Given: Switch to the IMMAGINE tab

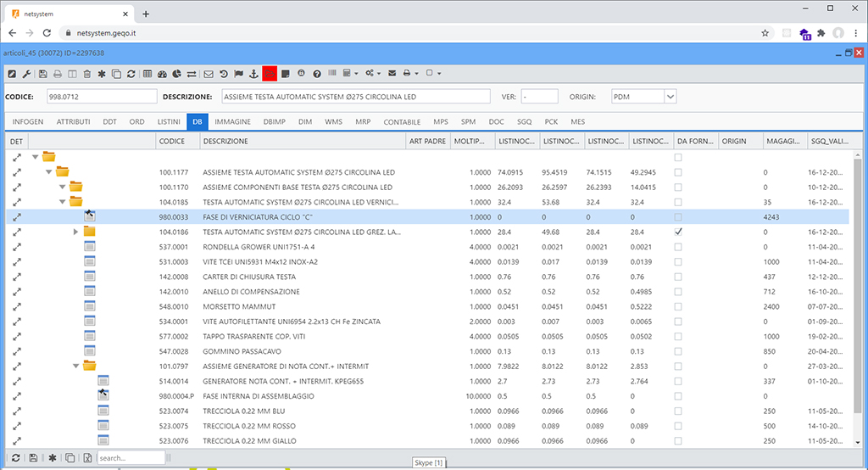Looking at the screenshot, I should 232,122.
